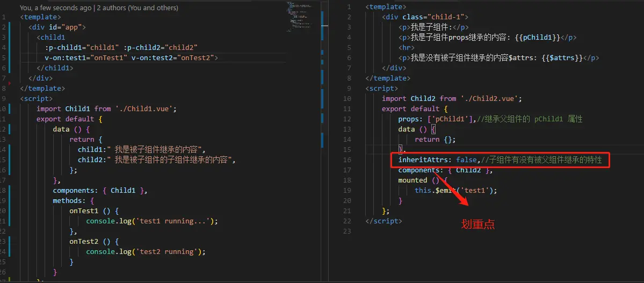Click line number 23 in right editor

point(348,231)
